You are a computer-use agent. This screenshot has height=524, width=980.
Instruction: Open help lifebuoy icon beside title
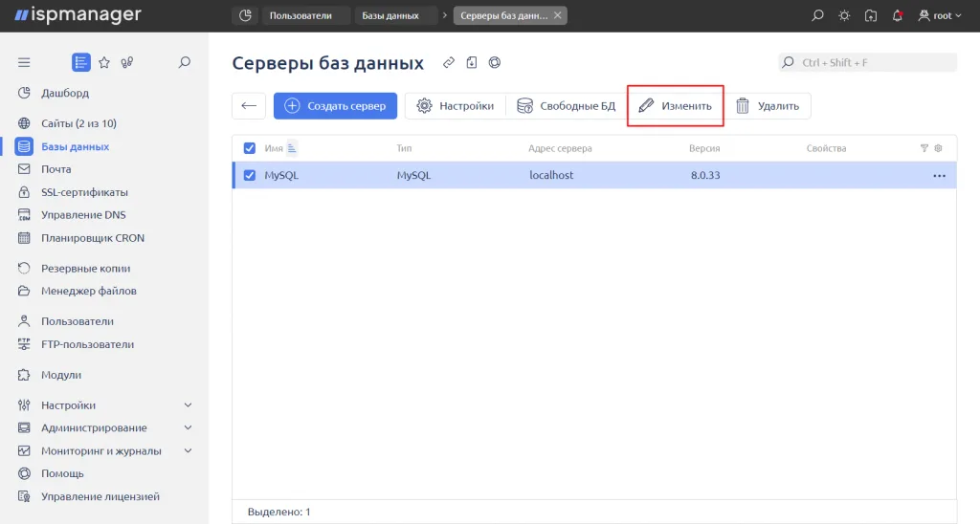[495, 62]
